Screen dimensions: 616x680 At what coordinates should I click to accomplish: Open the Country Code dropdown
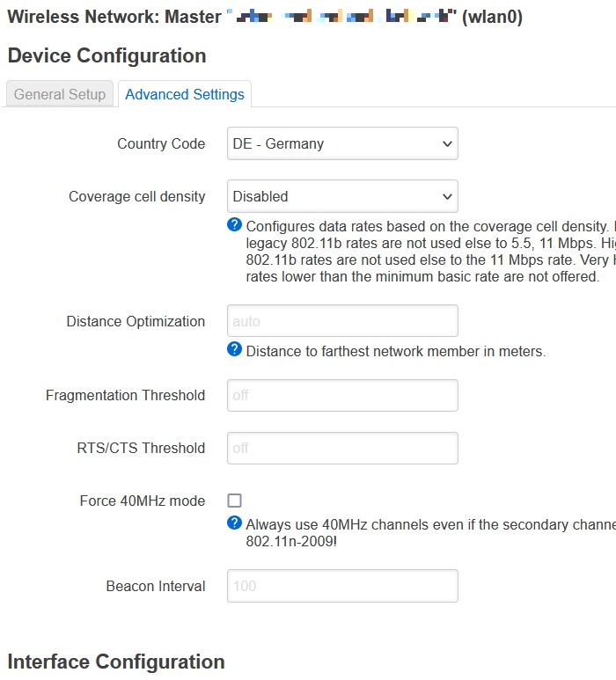point(342,144)
